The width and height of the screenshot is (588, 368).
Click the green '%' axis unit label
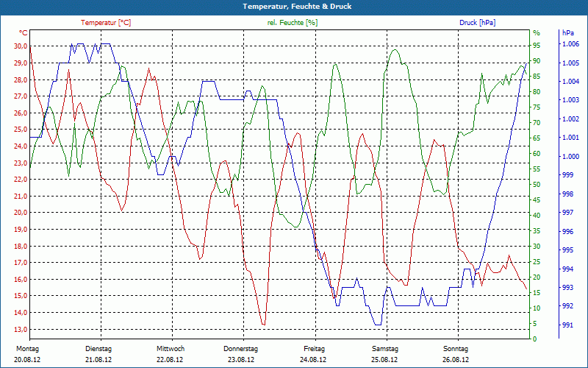coord(537,33)
